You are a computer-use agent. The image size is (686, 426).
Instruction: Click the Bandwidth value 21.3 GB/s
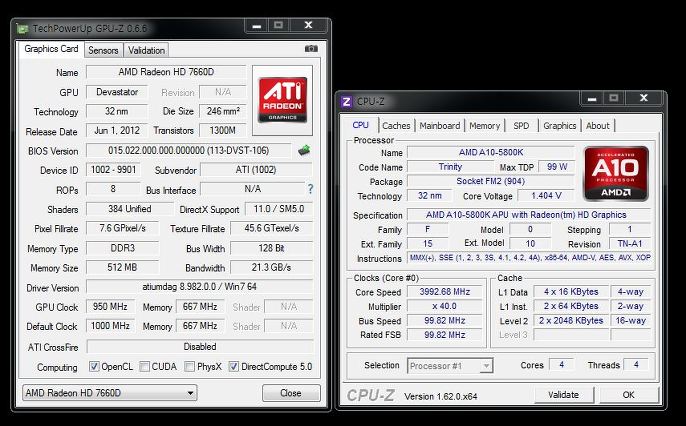point(272,267)
